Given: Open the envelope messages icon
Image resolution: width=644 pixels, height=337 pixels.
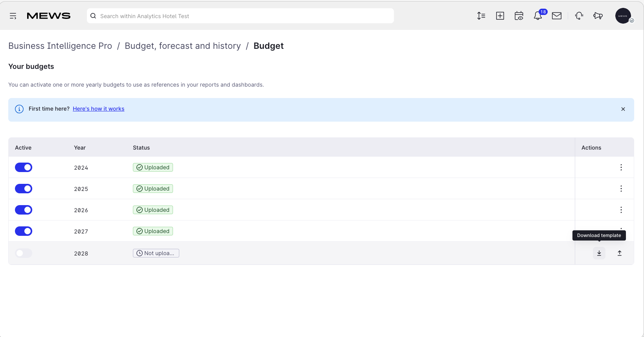Looking at the screenshot, I should coord(557,16).
